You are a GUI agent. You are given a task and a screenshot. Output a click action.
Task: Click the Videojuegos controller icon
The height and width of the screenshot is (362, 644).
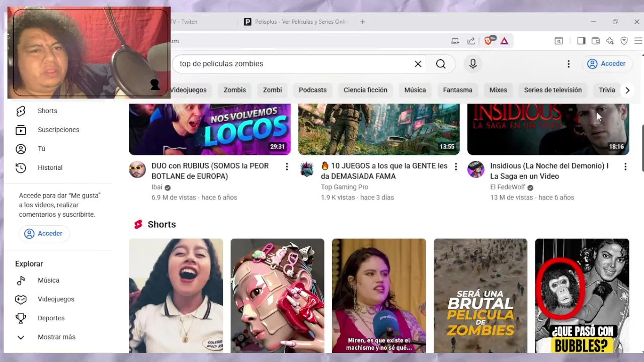pyautogui.click(x=21, y=299)
